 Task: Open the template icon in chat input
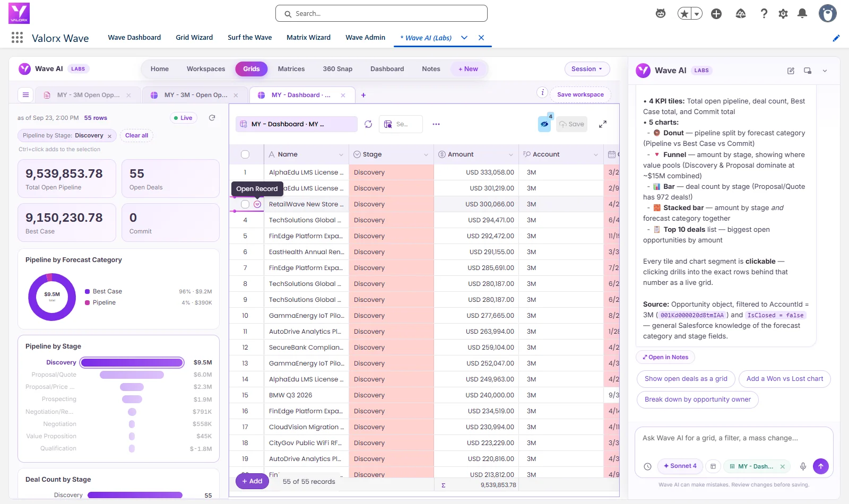click(713, 466)
